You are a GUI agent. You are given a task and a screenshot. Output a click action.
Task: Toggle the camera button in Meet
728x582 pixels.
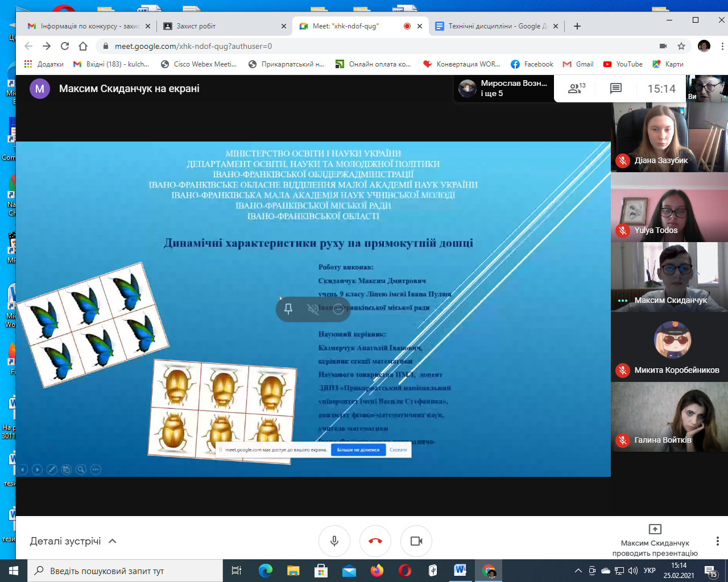pos(416,541)
